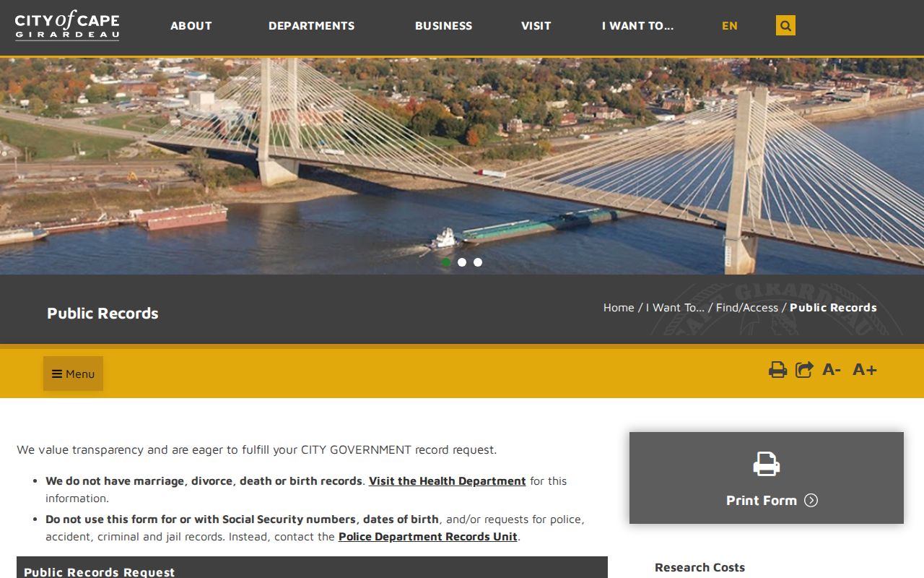The height and width of the screenshot is (578, 924).
Task: Click the Public Records page title
Action: 103,314
